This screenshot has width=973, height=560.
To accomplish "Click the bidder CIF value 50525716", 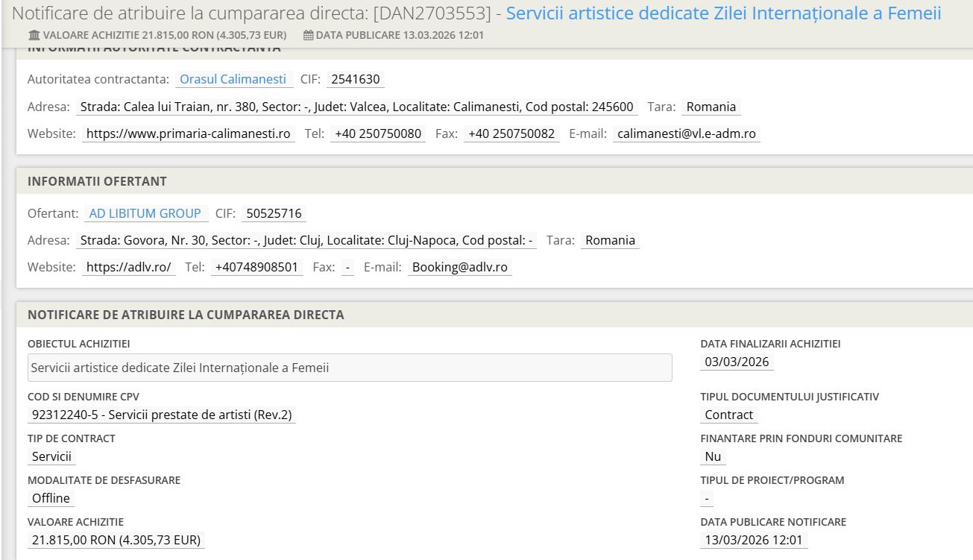I will point(274,213).
